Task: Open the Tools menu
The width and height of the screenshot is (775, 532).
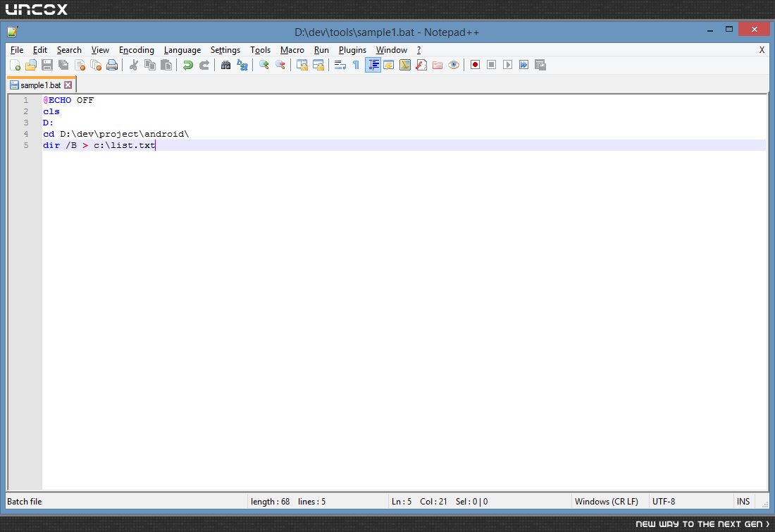Action: tap(261, 50)
